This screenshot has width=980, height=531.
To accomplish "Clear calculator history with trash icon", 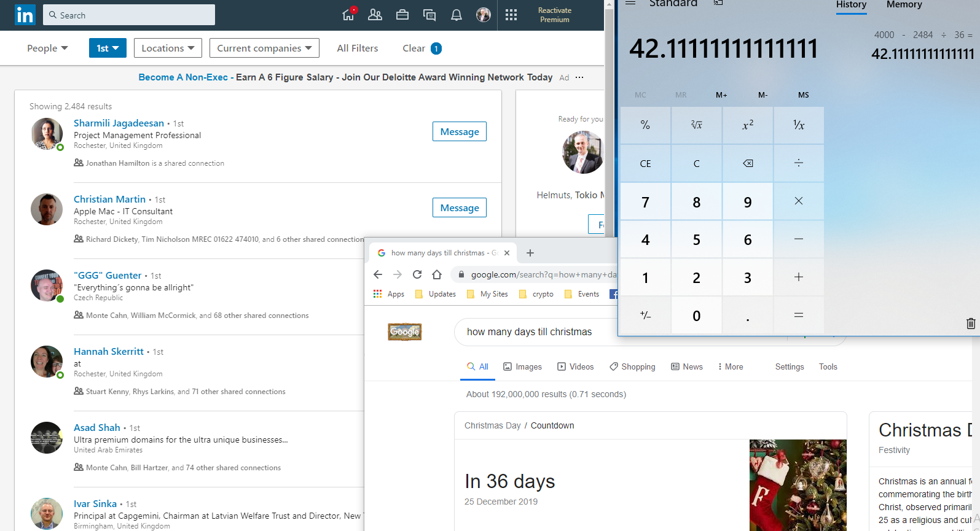I will tap(971, 324).
